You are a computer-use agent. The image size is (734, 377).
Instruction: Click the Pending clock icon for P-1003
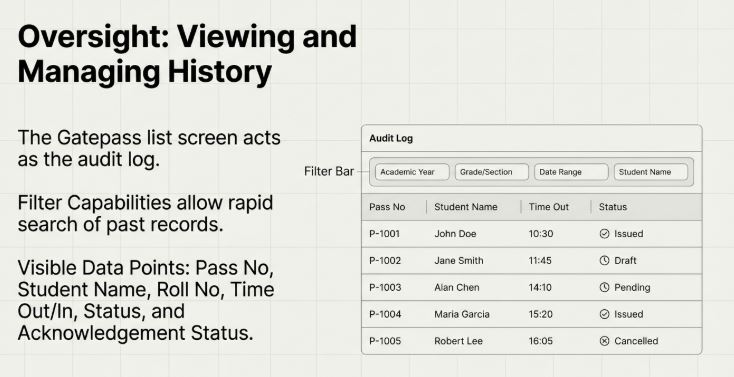click(604, 288)
